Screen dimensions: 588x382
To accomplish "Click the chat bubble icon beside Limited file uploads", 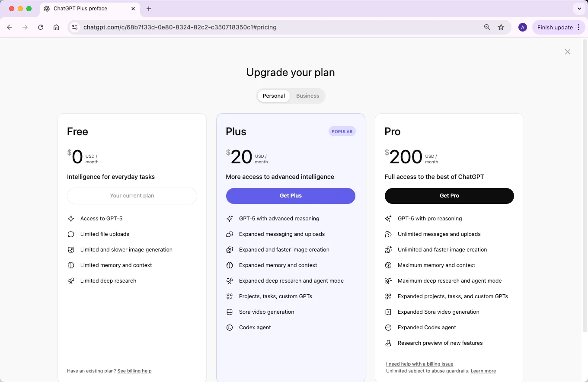I will (71, 234).
